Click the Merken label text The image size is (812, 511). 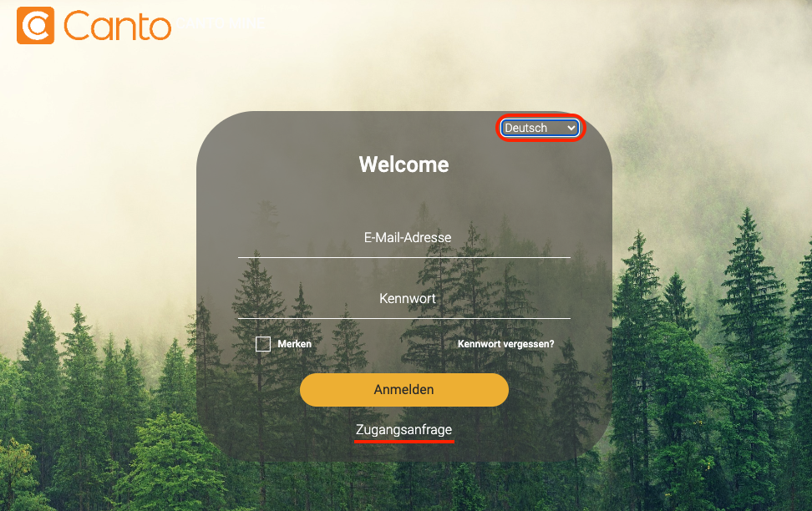[294, 344]
